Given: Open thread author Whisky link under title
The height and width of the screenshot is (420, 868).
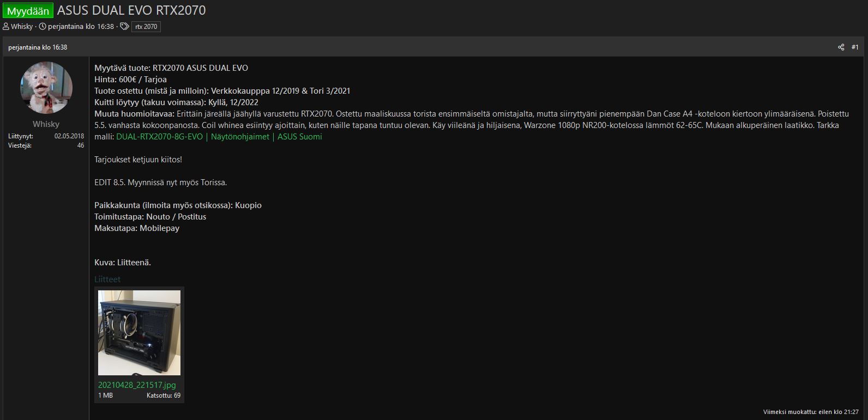Looking at the screenshot, I should coord(22,26).
